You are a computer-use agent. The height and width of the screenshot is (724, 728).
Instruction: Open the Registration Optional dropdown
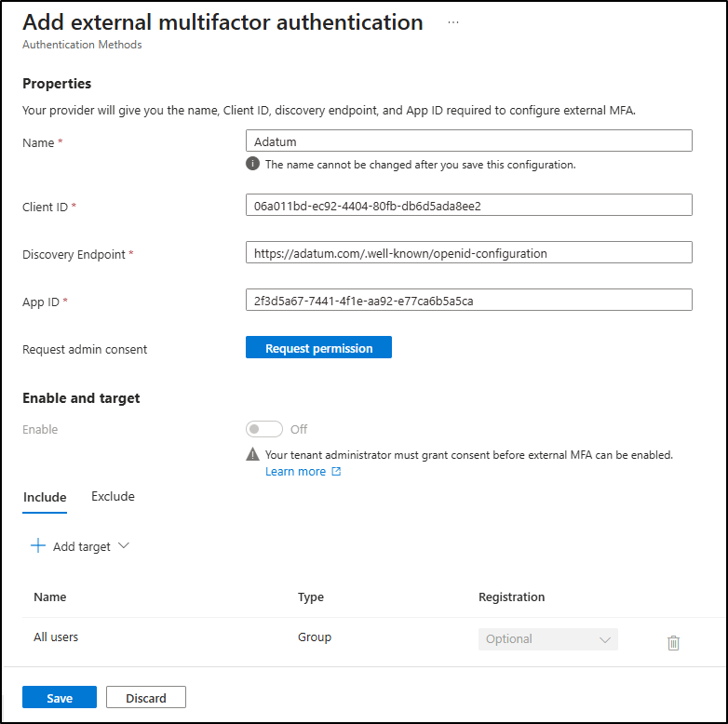coord(547,639)
